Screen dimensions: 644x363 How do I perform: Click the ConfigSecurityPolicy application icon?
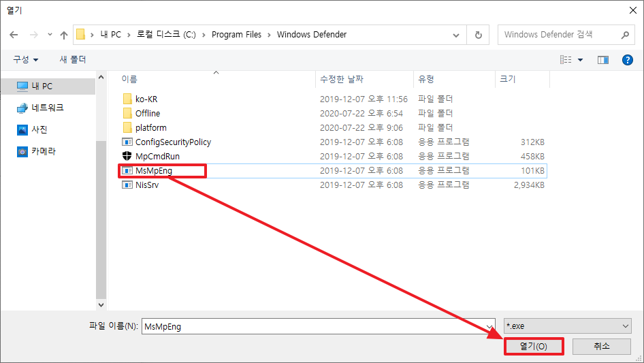coord(127,142)
